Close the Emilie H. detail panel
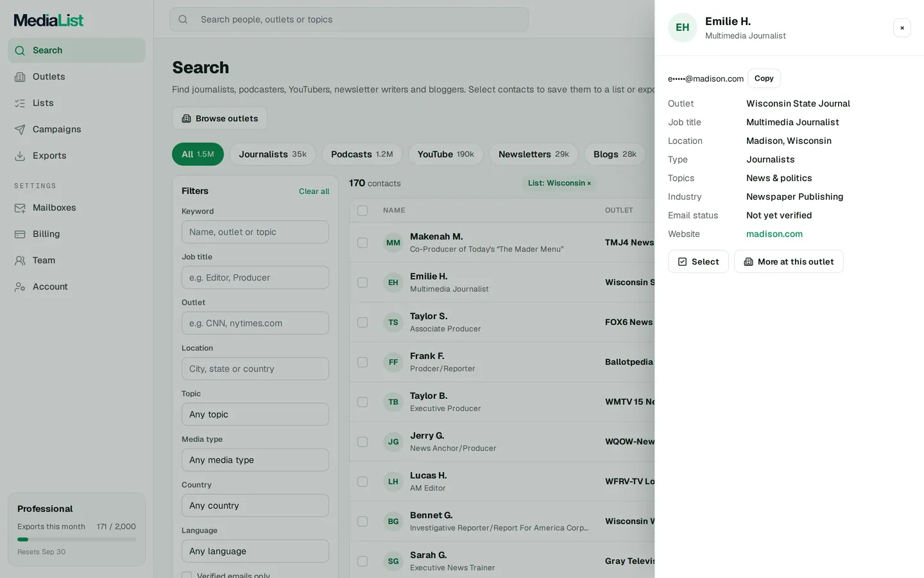Image resolution: width=924 pixels, height=578 pixels. coord(902,28)
